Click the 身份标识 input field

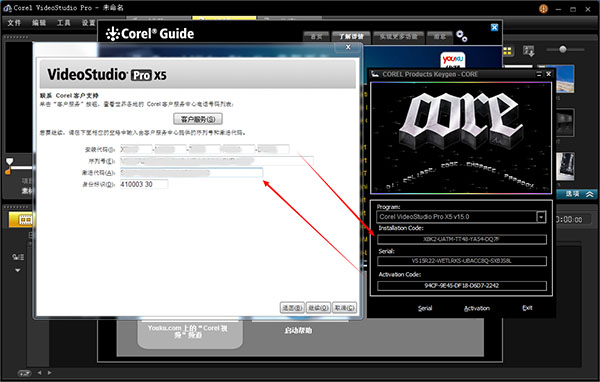(x=144, y=184)
